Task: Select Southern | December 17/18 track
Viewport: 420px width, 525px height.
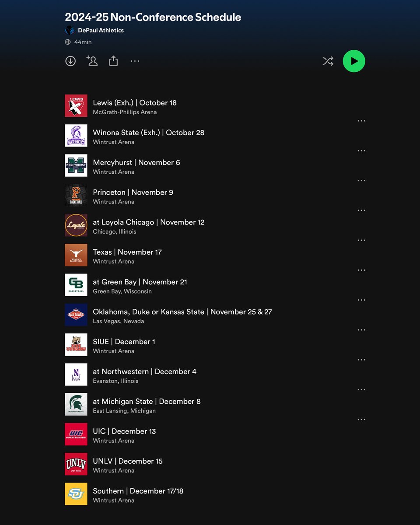Action: point(138,491)
